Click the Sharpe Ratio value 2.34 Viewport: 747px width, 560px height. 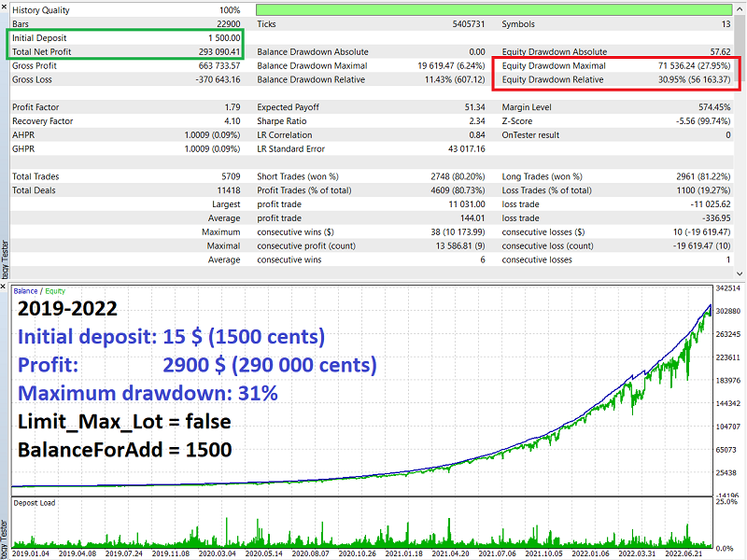pos(477,121)
